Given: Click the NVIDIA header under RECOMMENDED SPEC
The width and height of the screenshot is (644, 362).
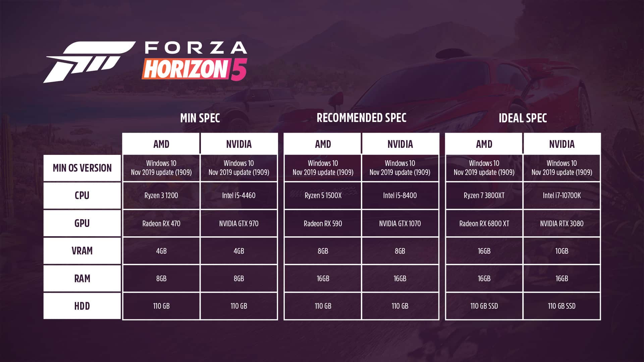Looking at the screenshot, I should (400, 144).
